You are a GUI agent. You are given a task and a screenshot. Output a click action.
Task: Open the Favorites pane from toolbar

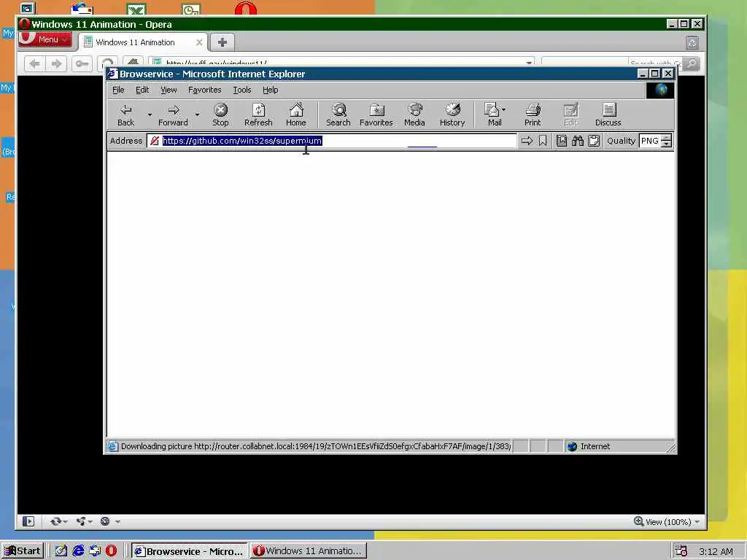(x=376, y=114)
